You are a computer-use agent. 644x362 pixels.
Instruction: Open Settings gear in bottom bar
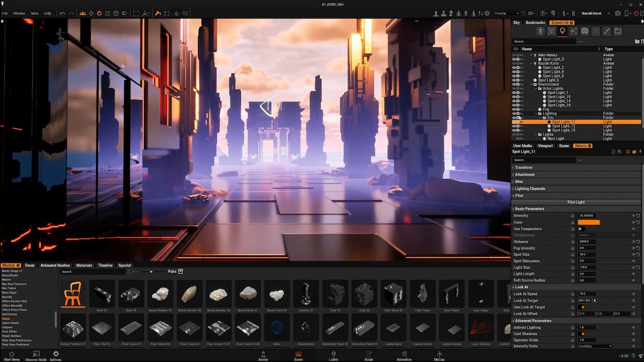[x=55, y=355]
